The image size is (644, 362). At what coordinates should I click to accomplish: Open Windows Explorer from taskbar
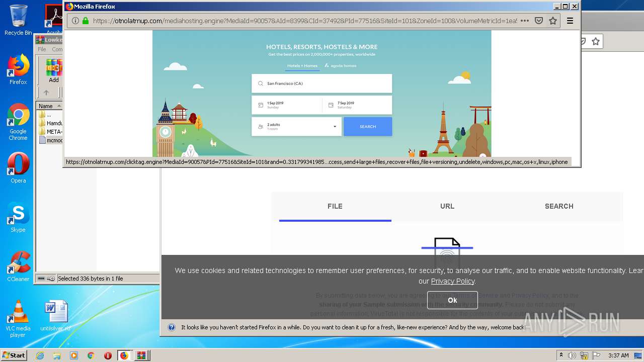click(x=57, y=355)
